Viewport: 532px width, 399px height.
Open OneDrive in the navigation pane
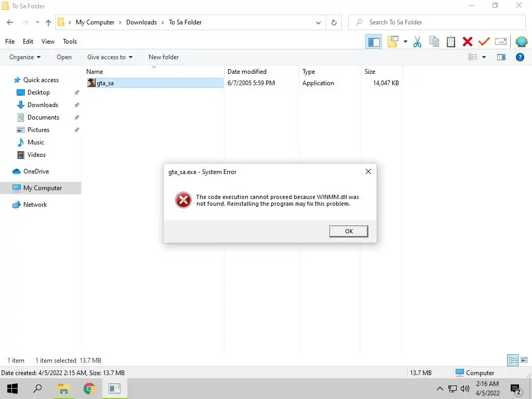click(36, 171)
